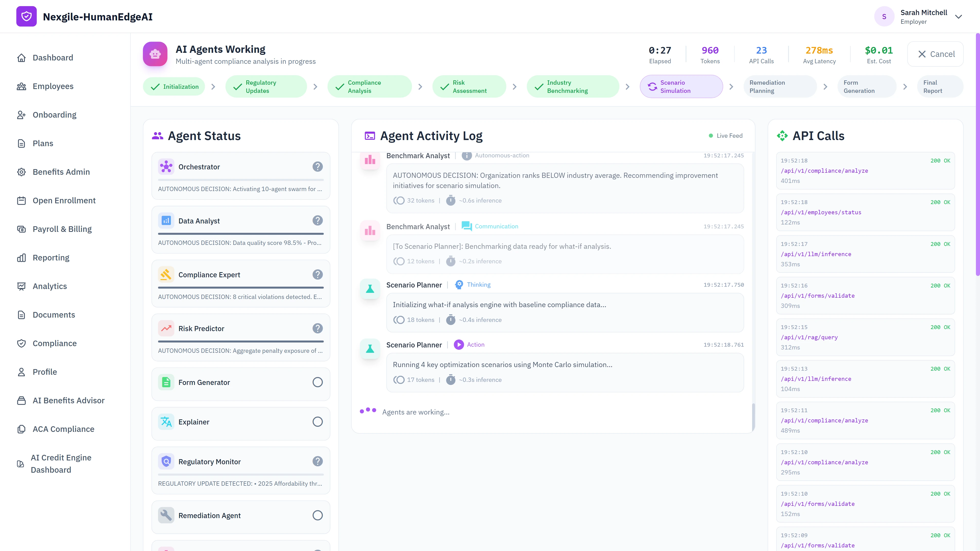Viewport: 980px width, 551px height.
Task: Click the Form Generator status circle
Action: 317,382
